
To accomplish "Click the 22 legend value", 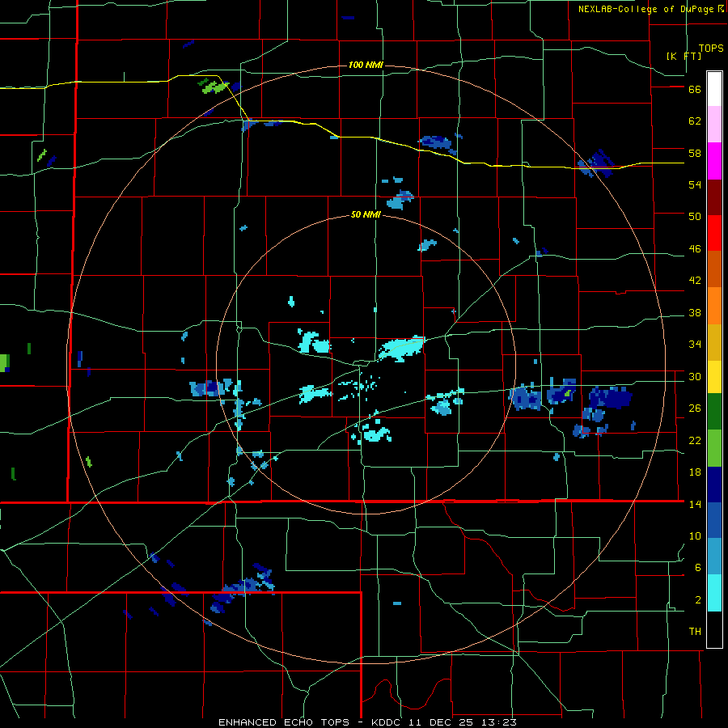I will (695, 440).
